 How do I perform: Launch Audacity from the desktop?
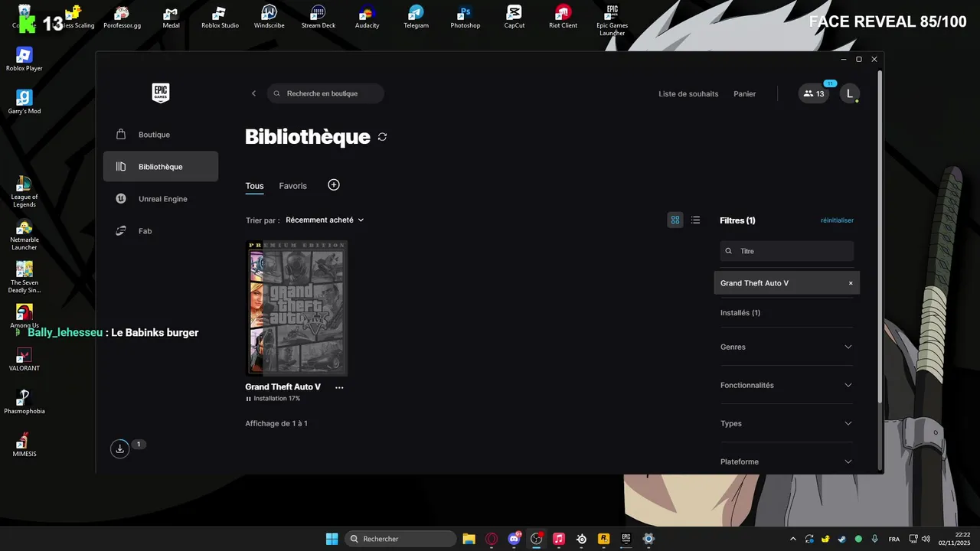click(367, 17)
